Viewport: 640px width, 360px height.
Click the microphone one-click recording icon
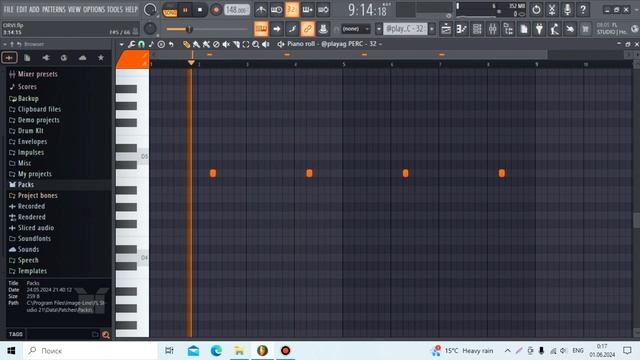coord(567,9)
